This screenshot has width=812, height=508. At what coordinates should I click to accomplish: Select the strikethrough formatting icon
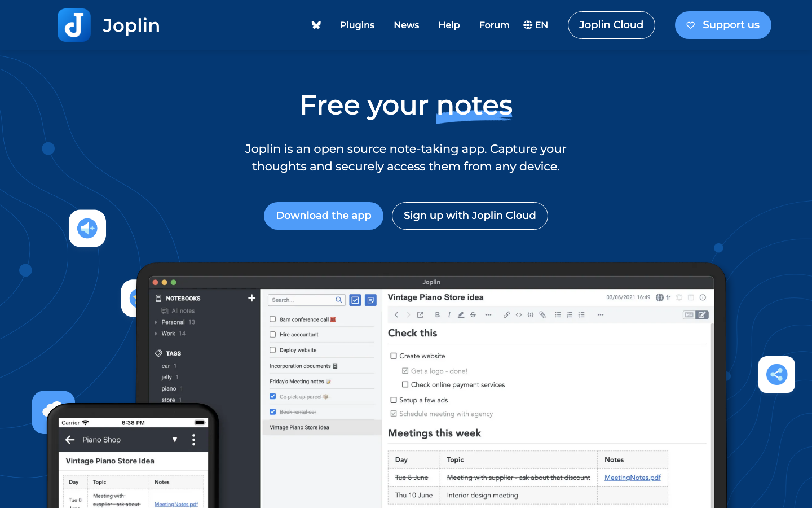click(x=473, y=314)
